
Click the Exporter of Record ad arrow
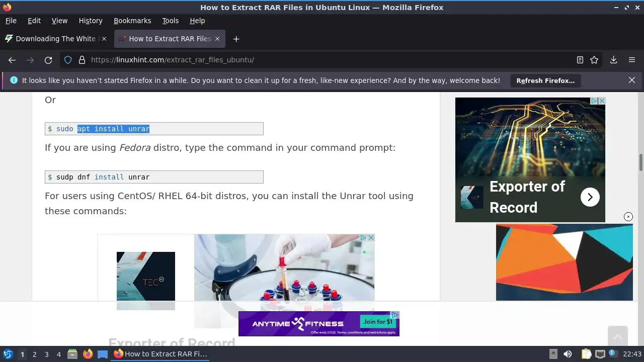pyautogui.click(x=590, y=197)
